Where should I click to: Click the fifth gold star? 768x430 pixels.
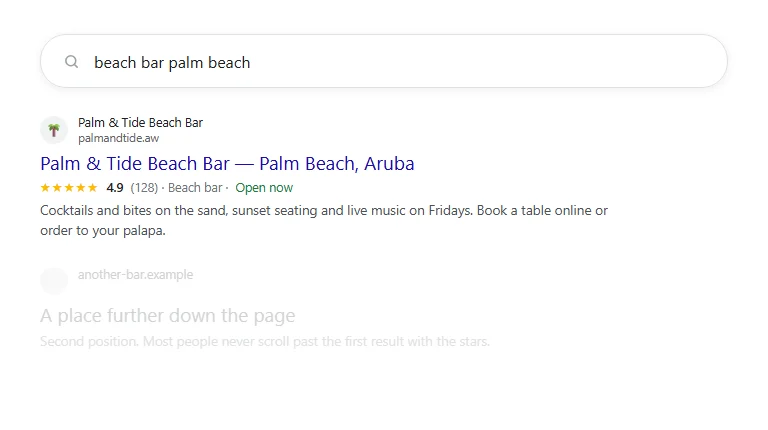coord(92,188)
